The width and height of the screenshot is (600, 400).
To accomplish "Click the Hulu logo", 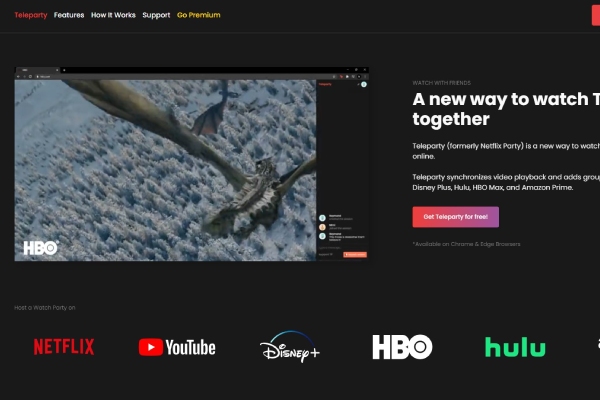I will click(515, 347).
